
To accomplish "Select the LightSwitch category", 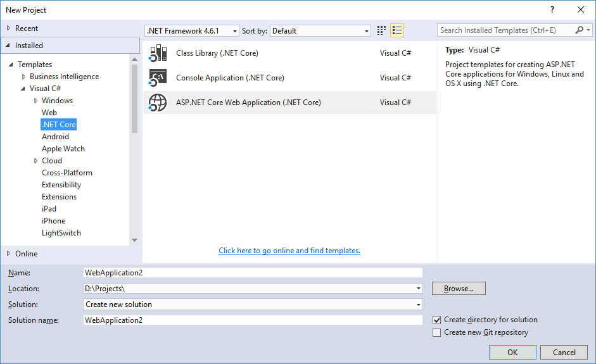I will [61, 233].
